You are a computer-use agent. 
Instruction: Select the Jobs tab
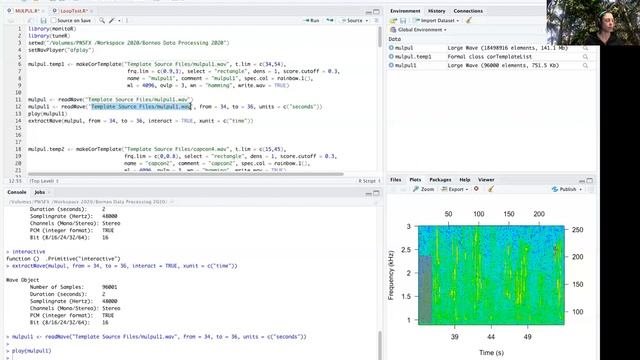[40, 192]
